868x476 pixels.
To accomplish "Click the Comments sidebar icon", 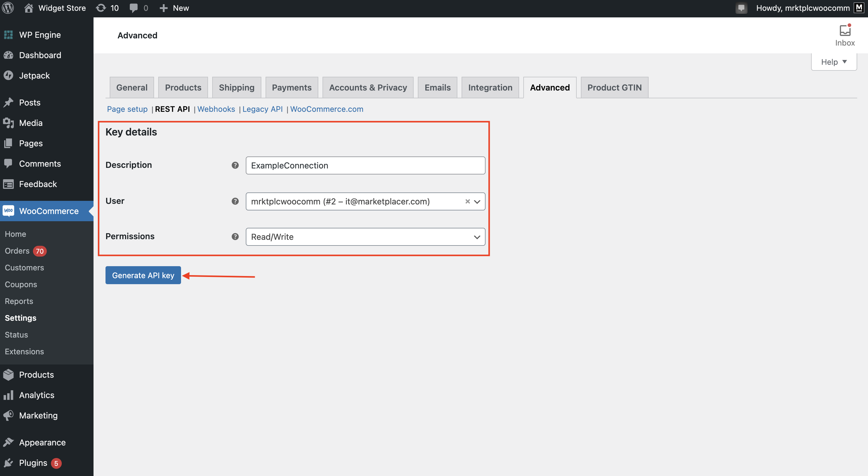I will [8, 164].
